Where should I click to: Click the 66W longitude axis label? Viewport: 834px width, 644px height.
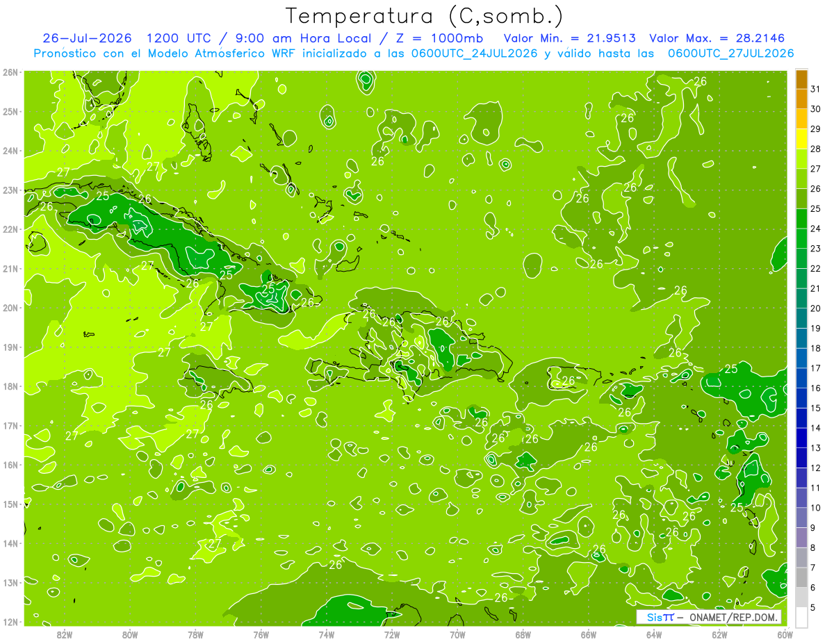(x=589, y=634)
